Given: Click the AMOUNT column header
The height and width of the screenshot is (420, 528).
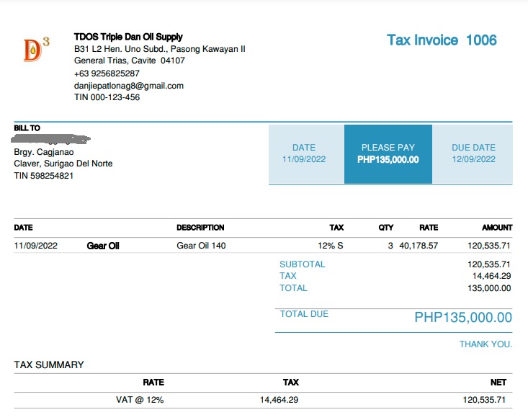Looking at the screenshot, I should tap(497, 228).
